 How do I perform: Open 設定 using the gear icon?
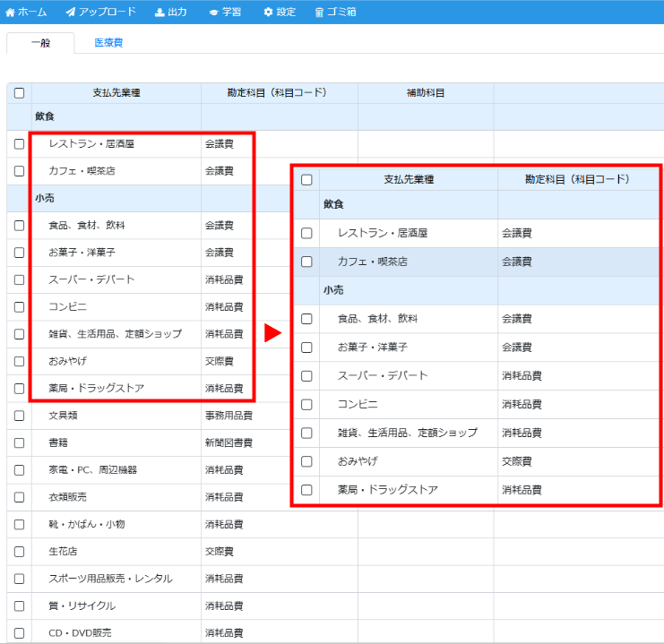pos(280,12)
